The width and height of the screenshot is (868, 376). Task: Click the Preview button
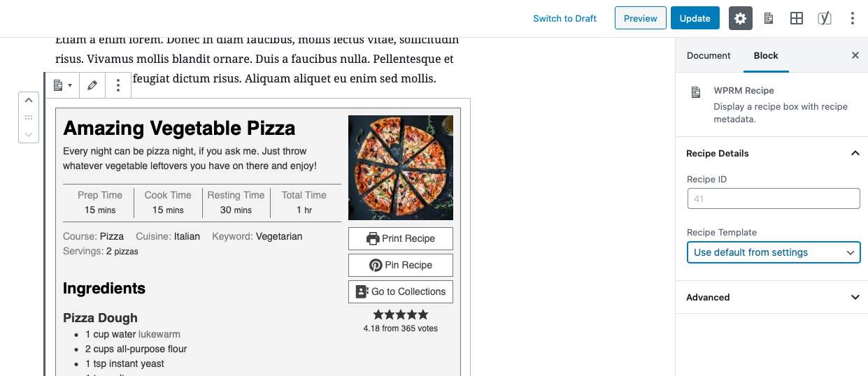pyautogui.click(x=641, y=18)
